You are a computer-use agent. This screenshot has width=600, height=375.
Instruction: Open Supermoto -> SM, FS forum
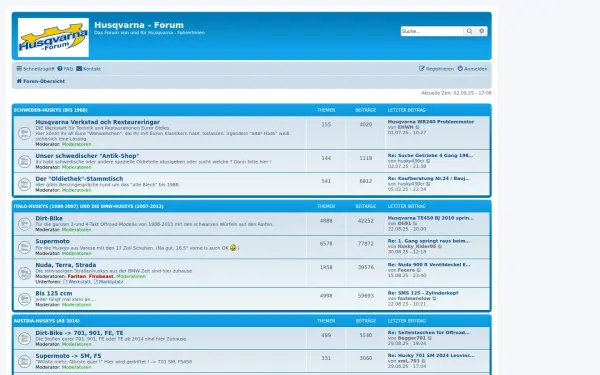point(68,356)
